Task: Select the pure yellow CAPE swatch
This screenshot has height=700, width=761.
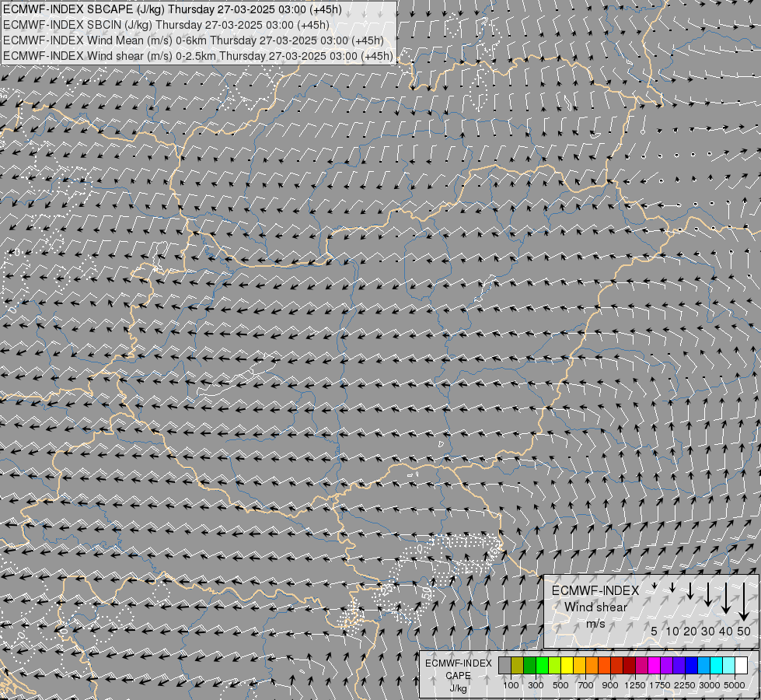Action: (x=567, y=665)
